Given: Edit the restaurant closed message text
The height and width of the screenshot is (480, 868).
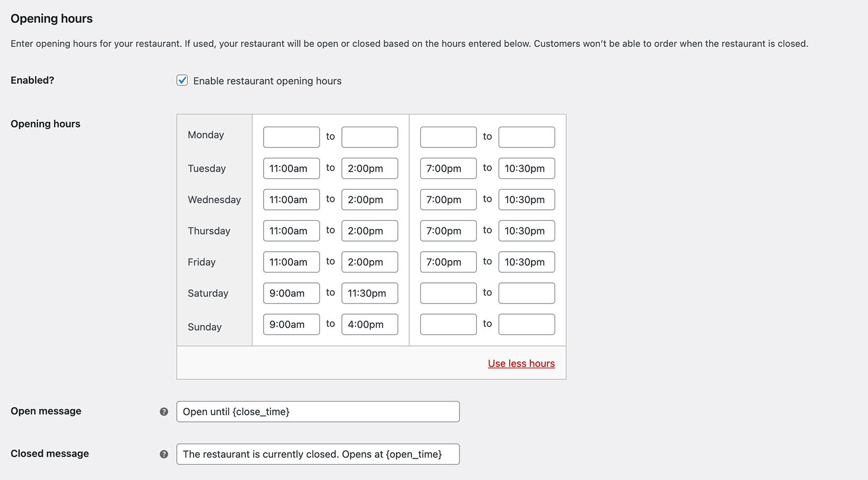Looking at the screenshot, I should click(318, 454).
